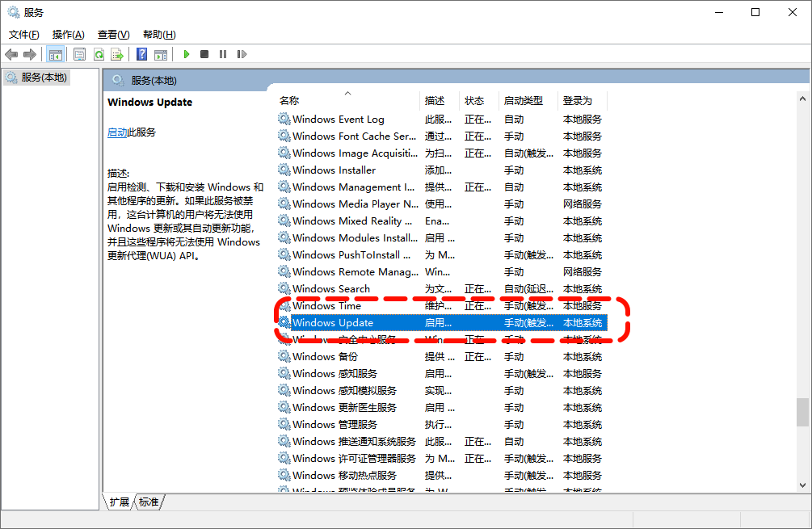Click the gear icon of Windows Font Cache Service
The height and width of the screenshot is (529, 812).
point(284,136)
